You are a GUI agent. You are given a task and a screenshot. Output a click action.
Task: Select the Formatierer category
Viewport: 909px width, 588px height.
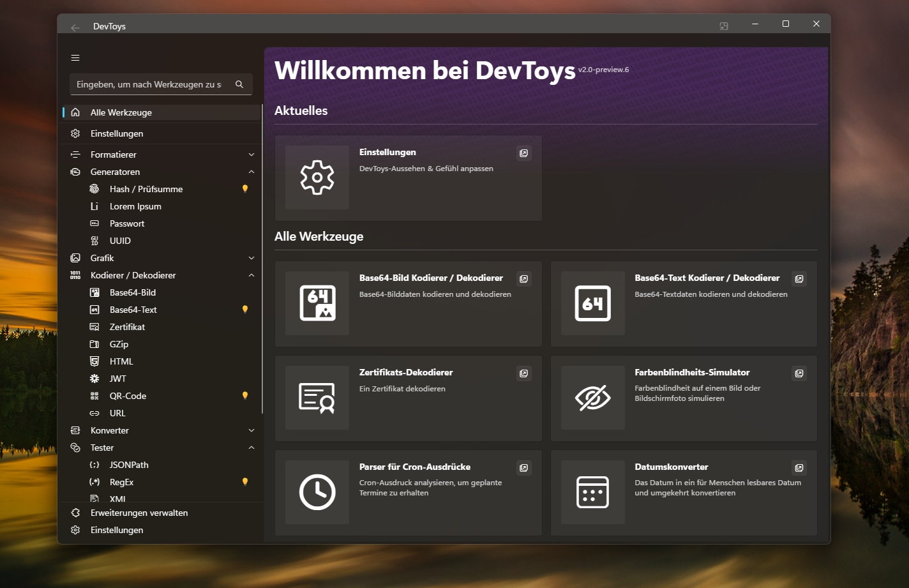pos(162,155)
